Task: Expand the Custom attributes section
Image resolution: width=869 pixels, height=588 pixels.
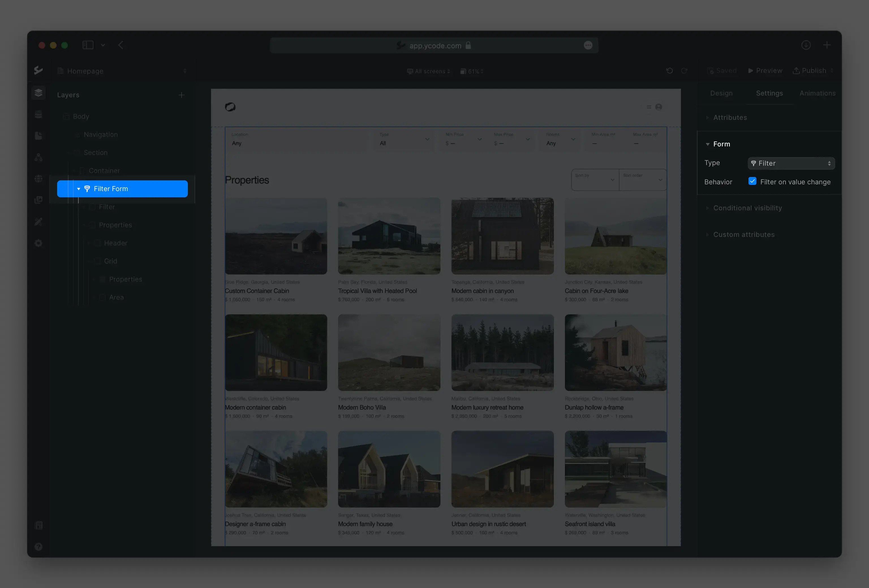Action: click(707, 235)
